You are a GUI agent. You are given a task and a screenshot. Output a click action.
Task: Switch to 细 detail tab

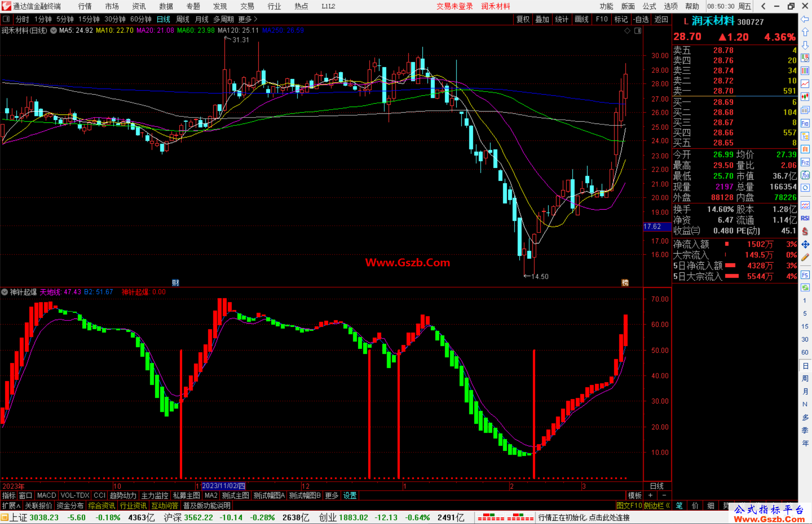pos(710,506)
